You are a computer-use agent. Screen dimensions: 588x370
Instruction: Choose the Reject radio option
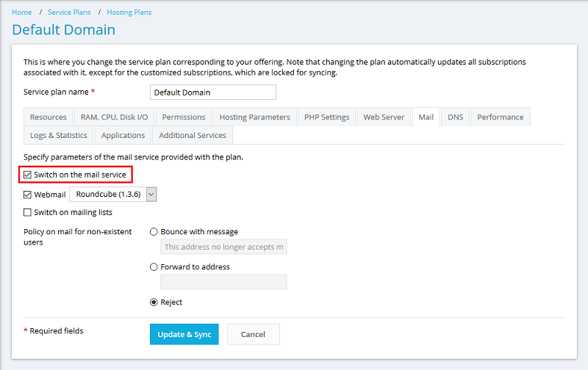[x=154, y=302]
